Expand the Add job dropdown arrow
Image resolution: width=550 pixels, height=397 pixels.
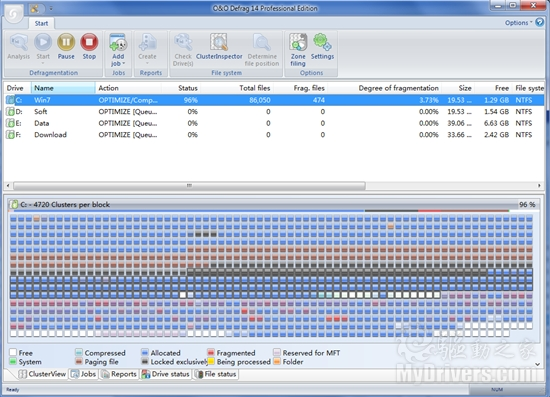tap(123, 63)
